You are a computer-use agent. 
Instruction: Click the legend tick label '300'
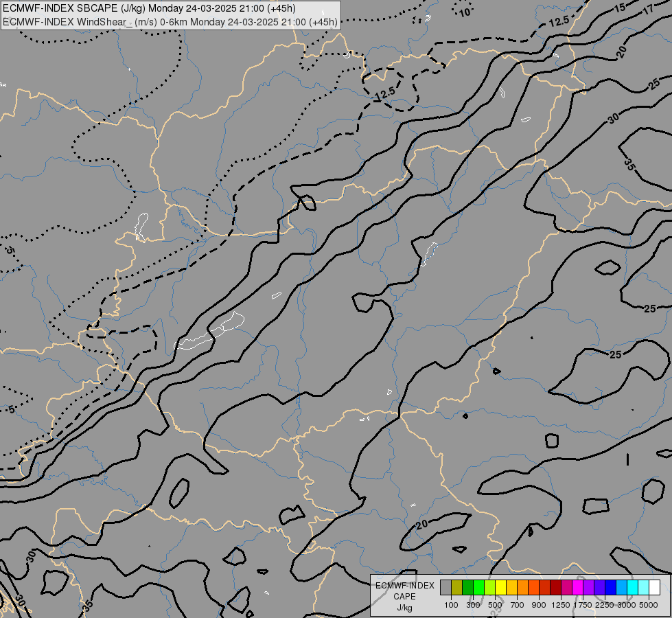coord(473,605)
